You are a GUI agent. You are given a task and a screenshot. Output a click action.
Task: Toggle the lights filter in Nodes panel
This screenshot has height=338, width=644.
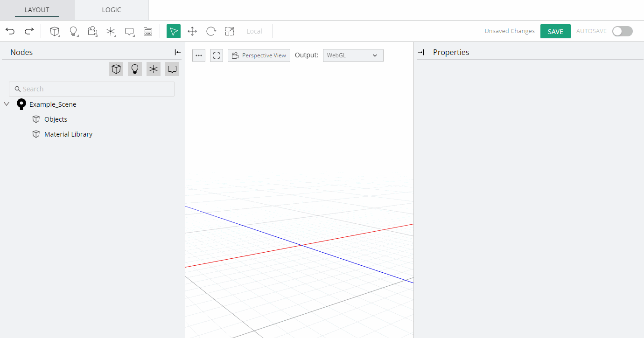point(135,69)
